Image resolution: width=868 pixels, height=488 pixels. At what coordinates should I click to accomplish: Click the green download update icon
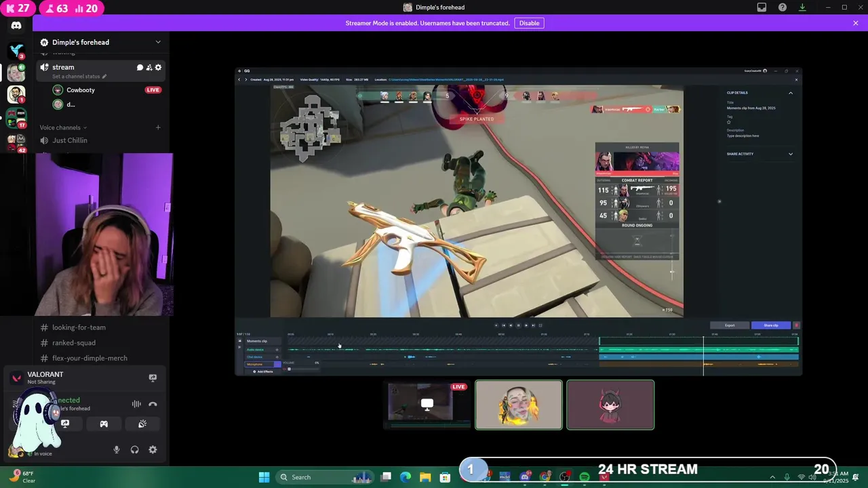pos(802,7)
